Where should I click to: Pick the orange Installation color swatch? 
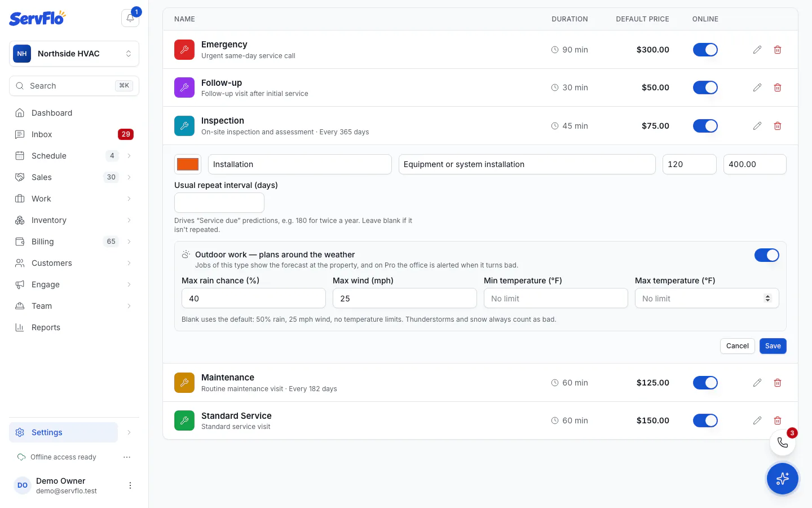[188, 164]
